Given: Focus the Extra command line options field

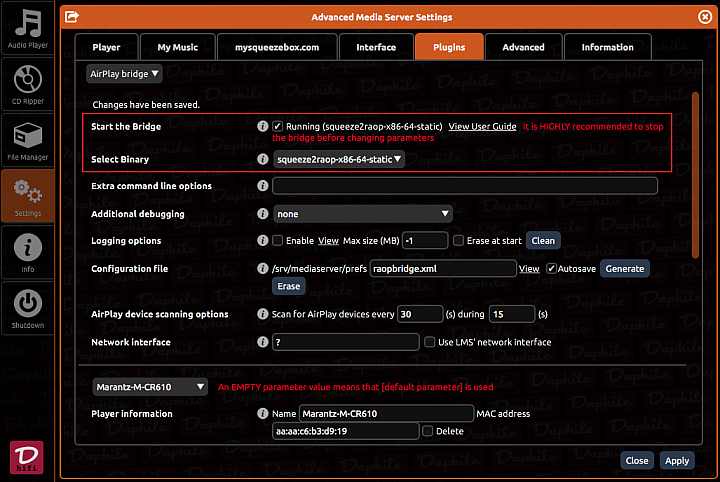Looking at the screenshot, I should click(x=465, y=186).
